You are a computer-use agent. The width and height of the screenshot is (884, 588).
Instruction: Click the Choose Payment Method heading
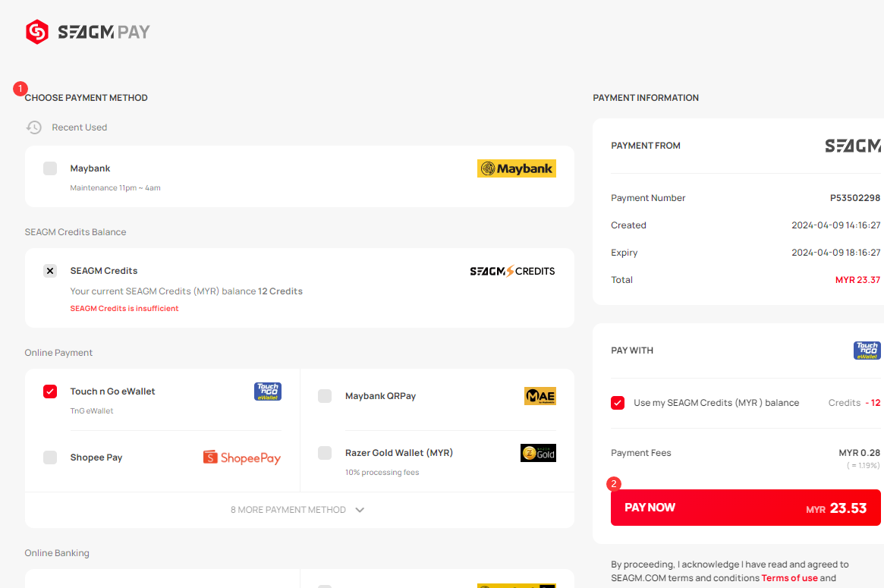[x=87, y=98]
